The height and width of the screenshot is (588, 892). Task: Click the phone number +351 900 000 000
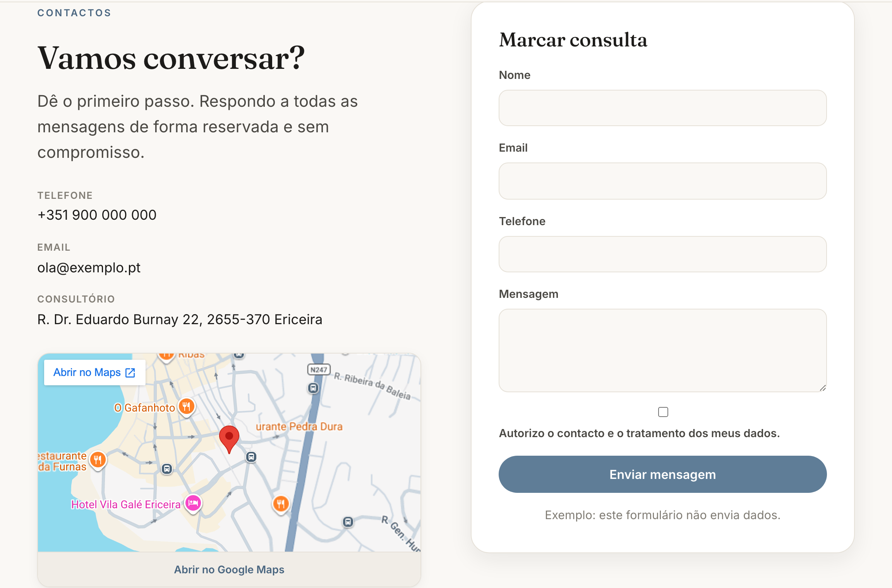point(97,215)
